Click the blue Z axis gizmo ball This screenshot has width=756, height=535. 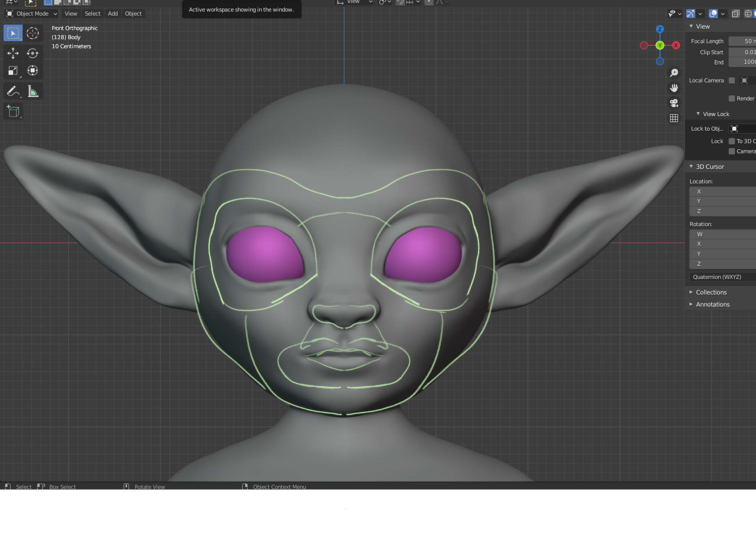click(660, 29)
